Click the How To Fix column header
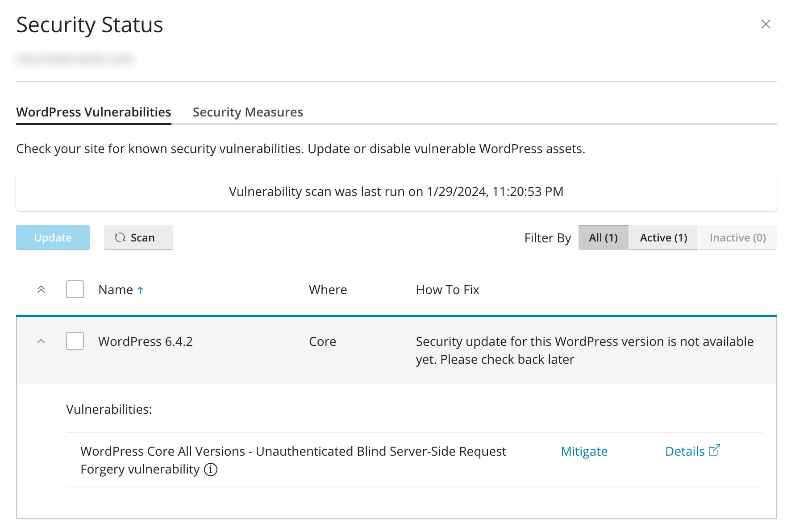This screenshot has width=791, height=532. tap(447, 290)
